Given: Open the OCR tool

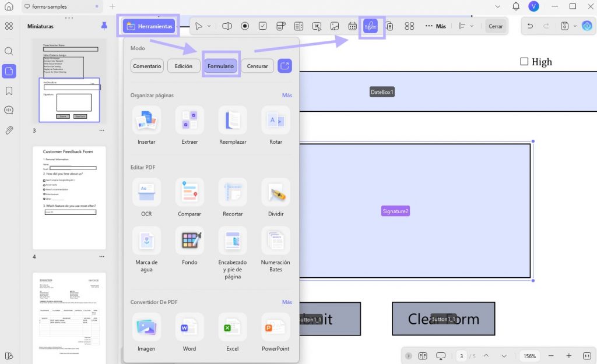Looking at the screenshot, I should point(146,197).
